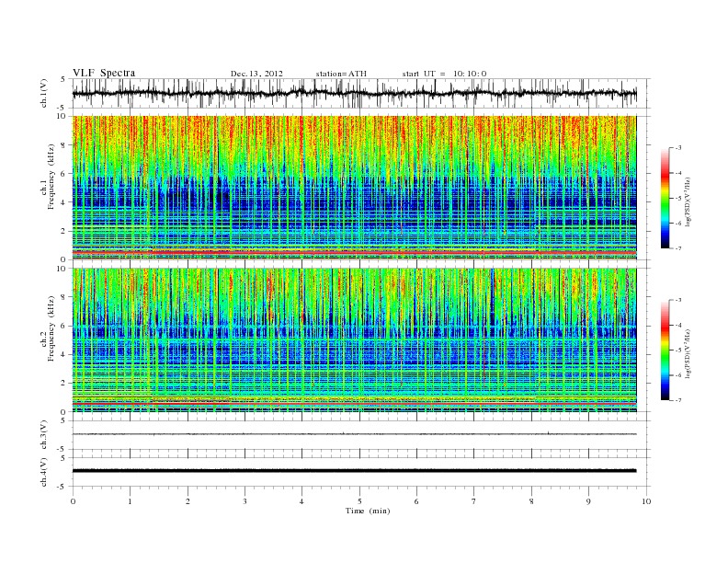Image resolution: width=728 pixels, height=563 pixels.
Task: Click the date 'Dec. 13, 2012'
Action: [256, 74]
